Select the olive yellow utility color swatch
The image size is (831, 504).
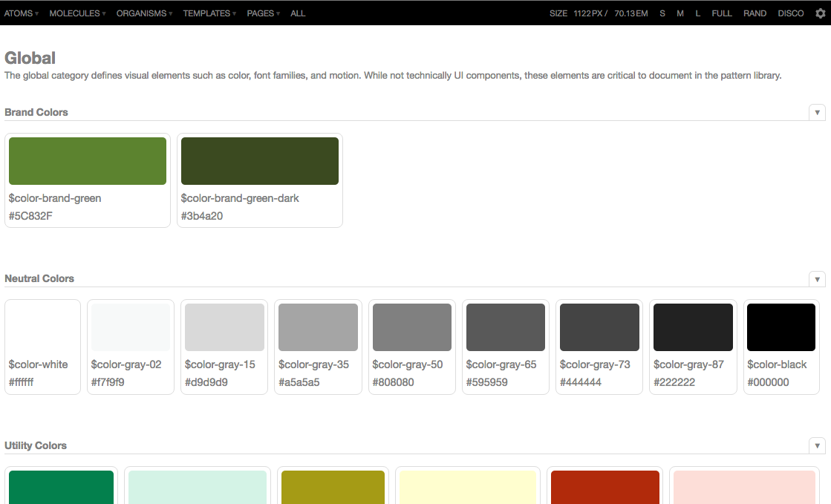(x=333, y=487)
